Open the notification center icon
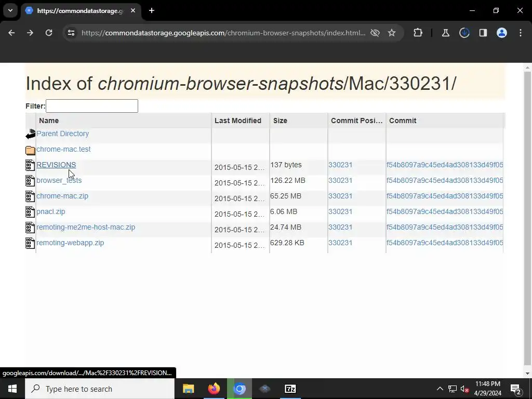Screen dimensions: 532x399 click(x=516, y=389)
